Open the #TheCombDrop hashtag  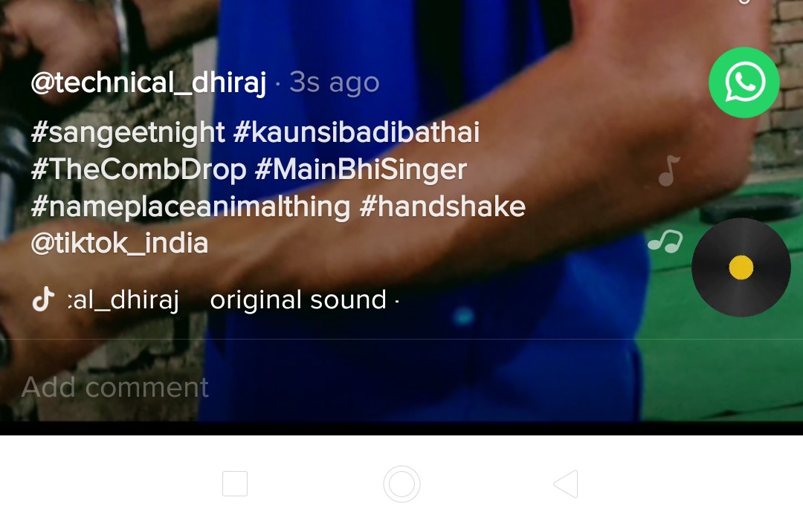coord(139,169)
